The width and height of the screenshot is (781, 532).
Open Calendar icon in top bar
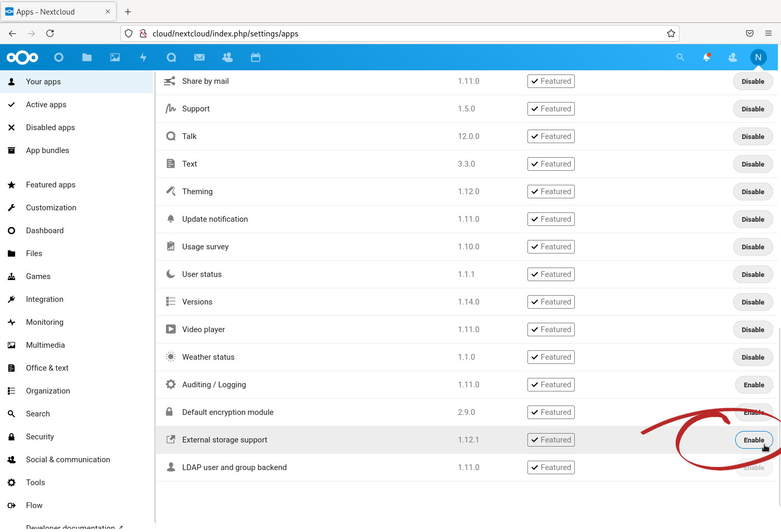click(x=256, y=57)
